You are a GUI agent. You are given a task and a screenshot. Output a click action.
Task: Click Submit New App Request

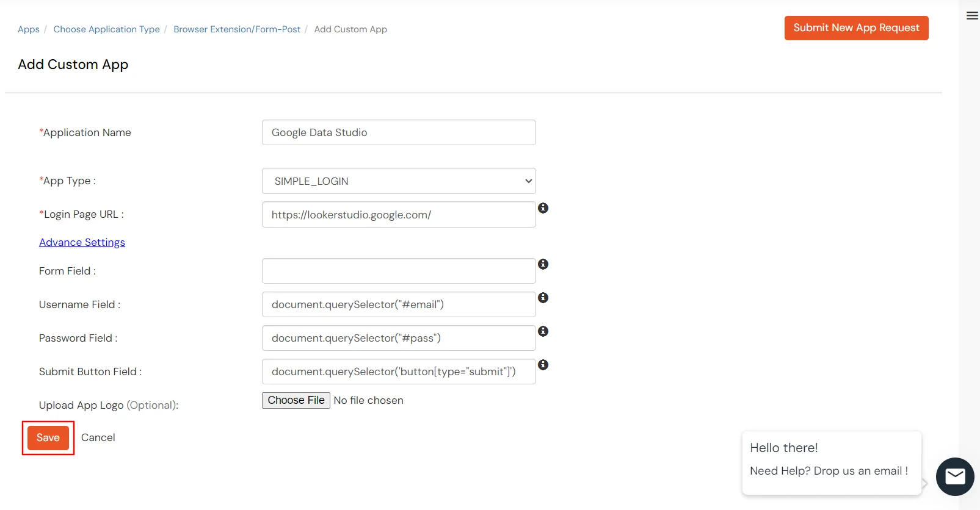coord(856,27)
